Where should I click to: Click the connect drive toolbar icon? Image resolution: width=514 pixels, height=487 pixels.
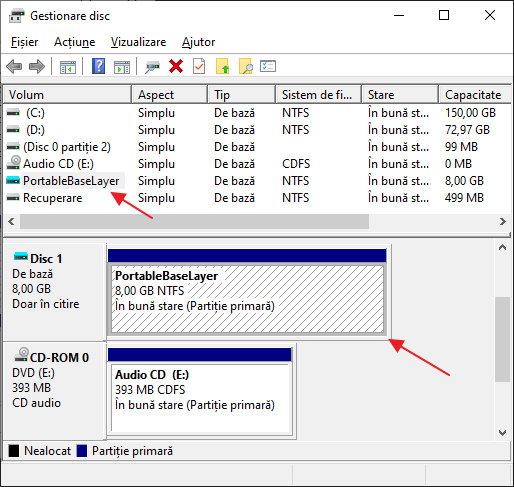point(152,66)
